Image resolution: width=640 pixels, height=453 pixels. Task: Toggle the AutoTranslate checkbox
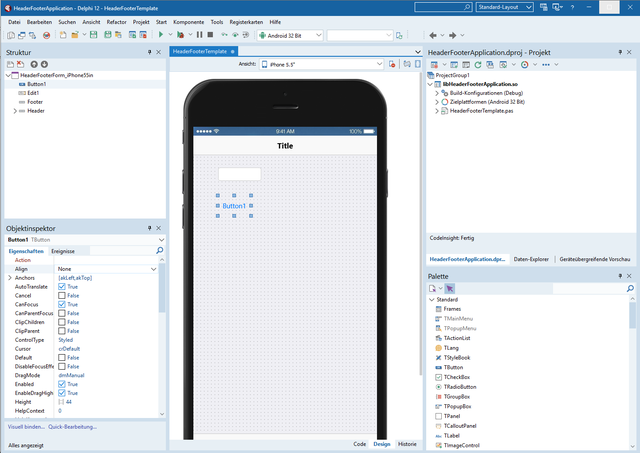point(62,287)
